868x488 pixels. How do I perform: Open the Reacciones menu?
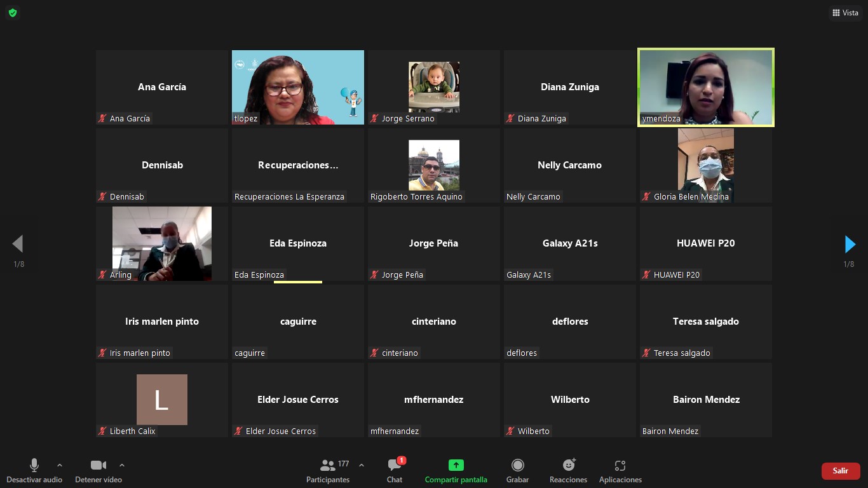click(568, 470)
